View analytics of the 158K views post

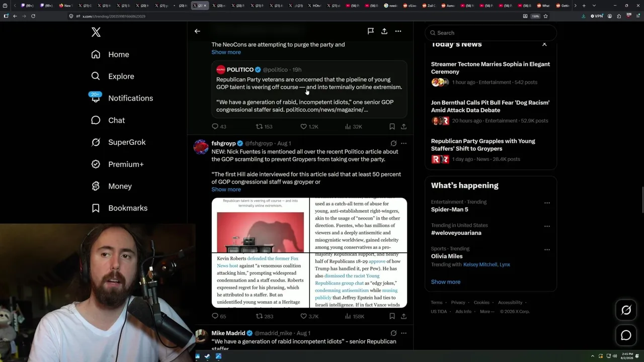click(x=354, y=316)
